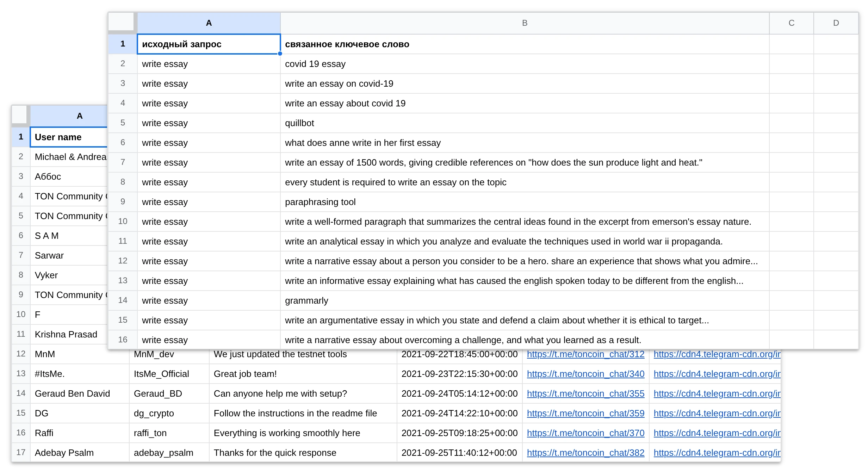
Task: Select the 'Geraud_BD' cell
Action: 169,393
